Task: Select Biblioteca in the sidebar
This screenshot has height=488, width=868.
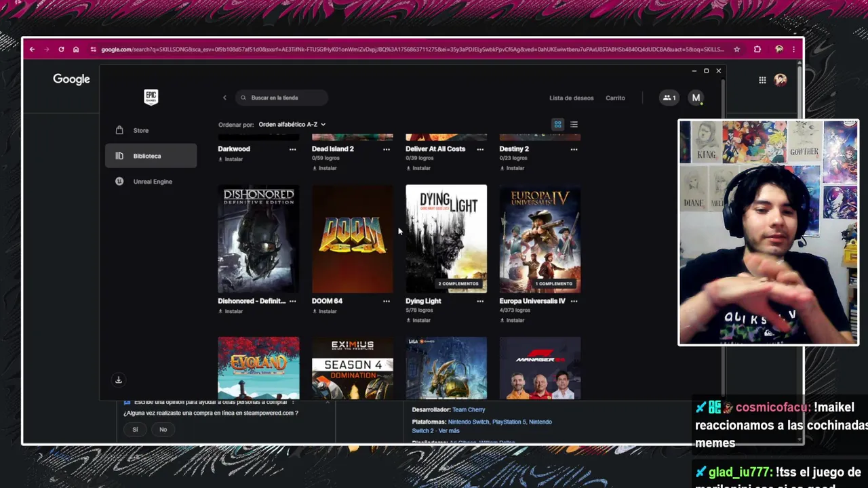Action: tap(151, 156)
